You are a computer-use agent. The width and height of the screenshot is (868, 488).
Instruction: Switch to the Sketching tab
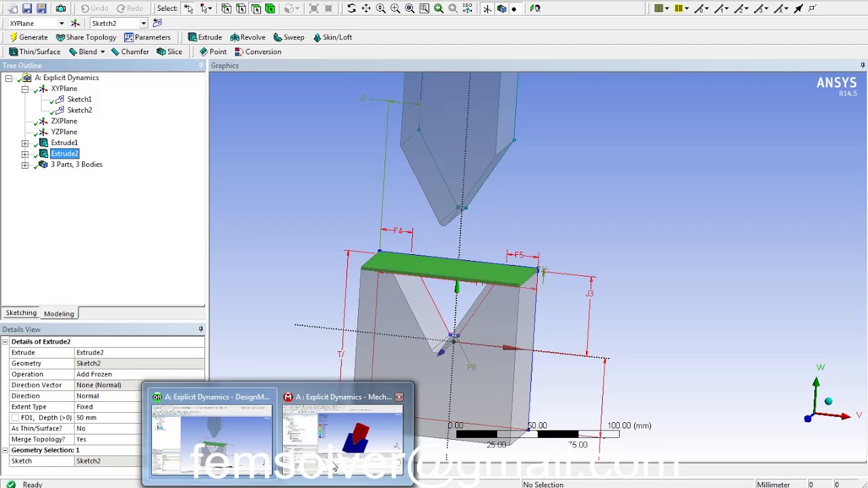coord(21,313)
